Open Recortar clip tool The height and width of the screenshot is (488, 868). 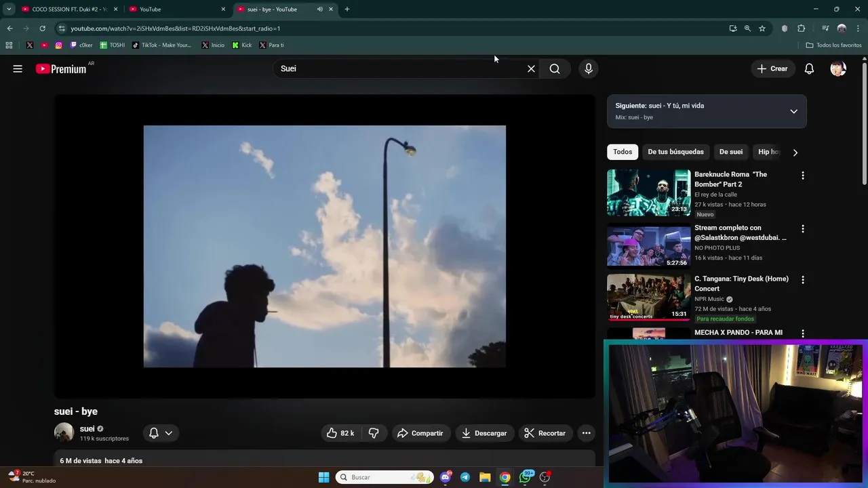(x=545, y=433)
